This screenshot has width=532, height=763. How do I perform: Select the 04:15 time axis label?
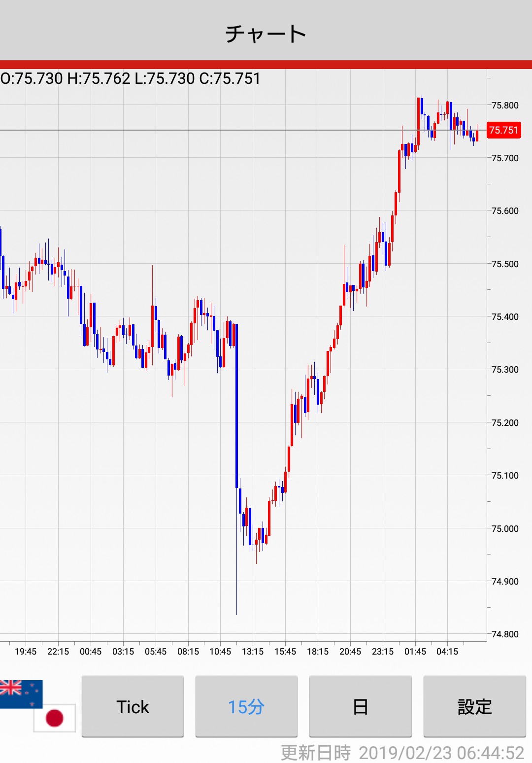tap(447, 652)
